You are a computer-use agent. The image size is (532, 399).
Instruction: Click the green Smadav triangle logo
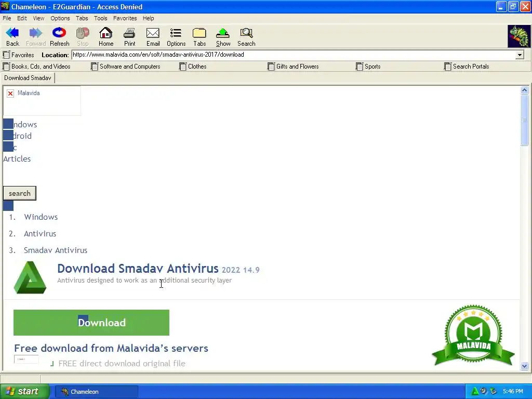pos(30,277)
